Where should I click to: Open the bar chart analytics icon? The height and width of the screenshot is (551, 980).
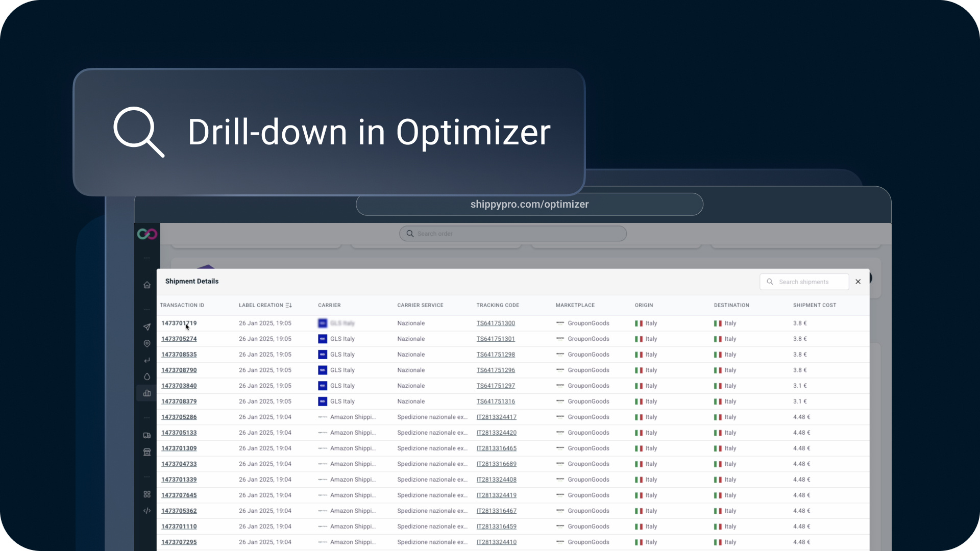147,393
